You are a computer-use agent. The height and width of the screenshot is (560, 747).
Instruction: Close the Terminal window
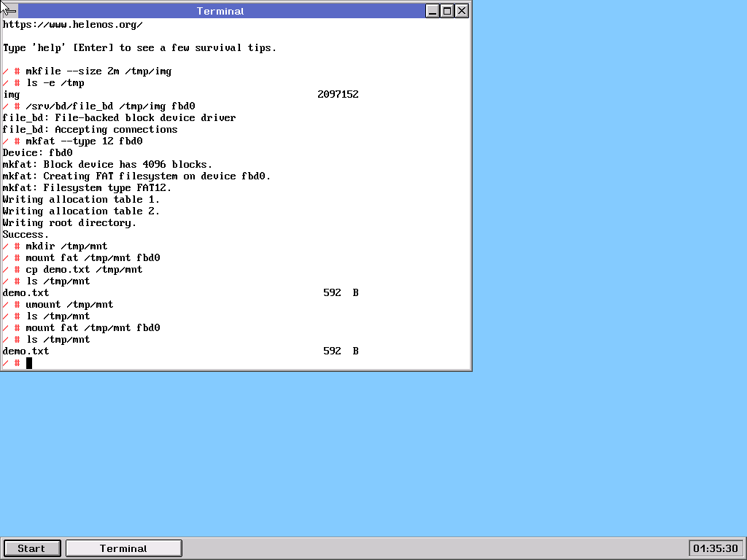[x=462, y=11]
